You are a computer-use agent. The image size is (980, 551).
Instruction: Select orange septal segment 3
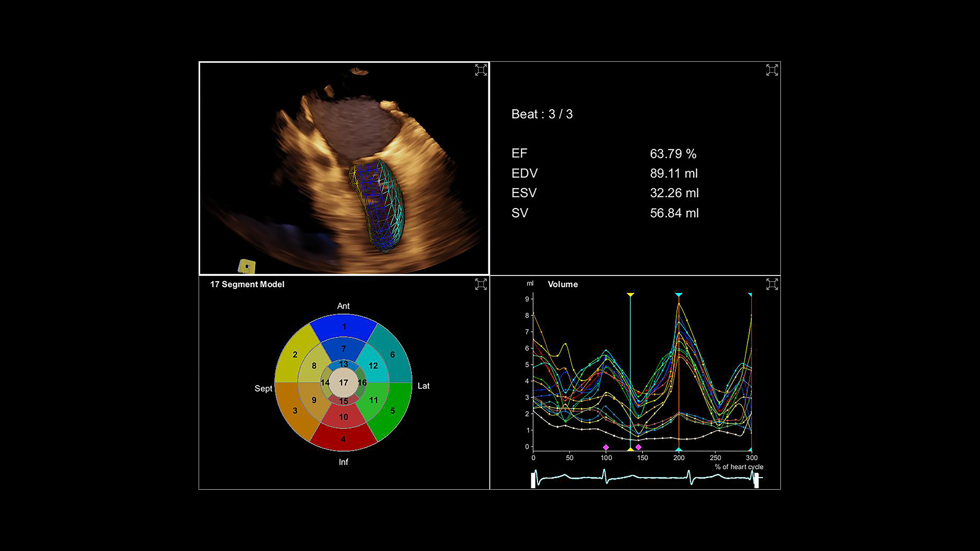[295, 411]
